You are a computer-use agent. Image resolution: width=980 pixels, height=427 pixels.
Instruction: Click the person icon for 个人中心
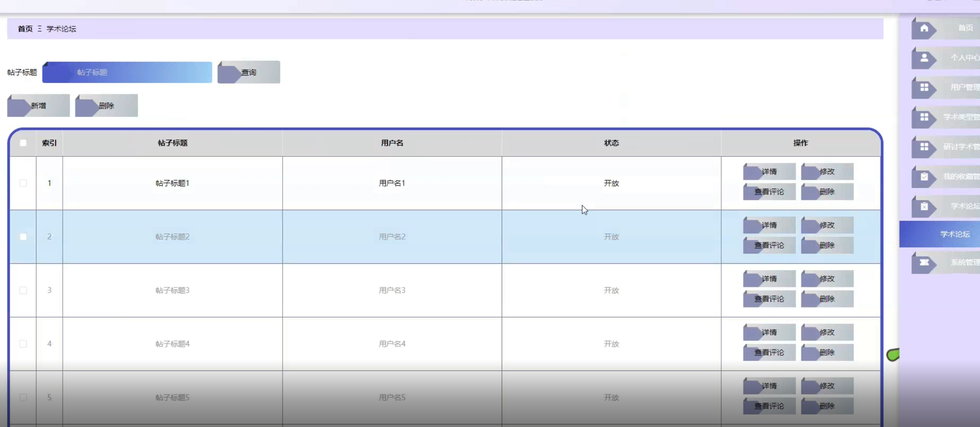tap(924, 58)
